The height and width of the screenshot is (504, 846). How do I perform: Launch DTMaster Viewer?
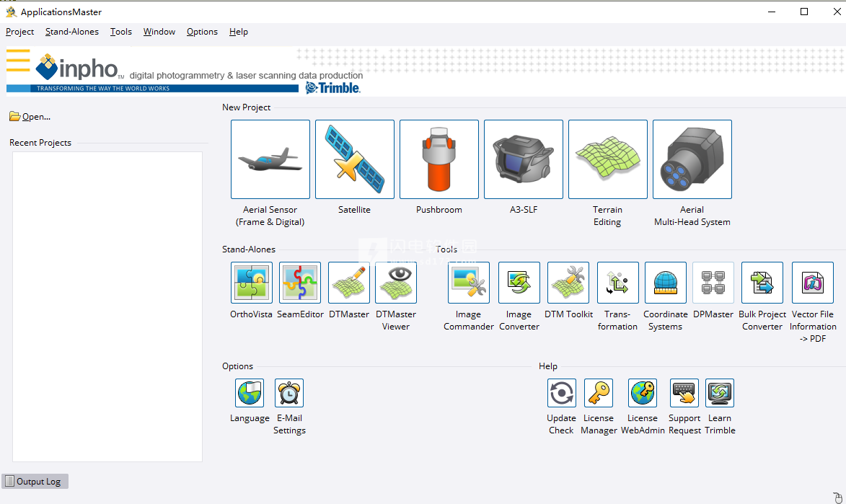(x=395, y=282)
